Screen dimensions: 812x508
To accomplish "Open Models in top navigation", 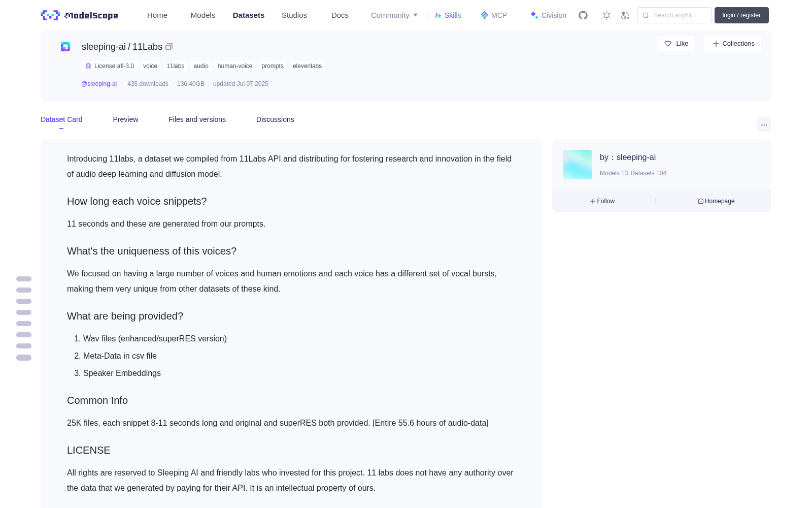I will click(203, 15).
